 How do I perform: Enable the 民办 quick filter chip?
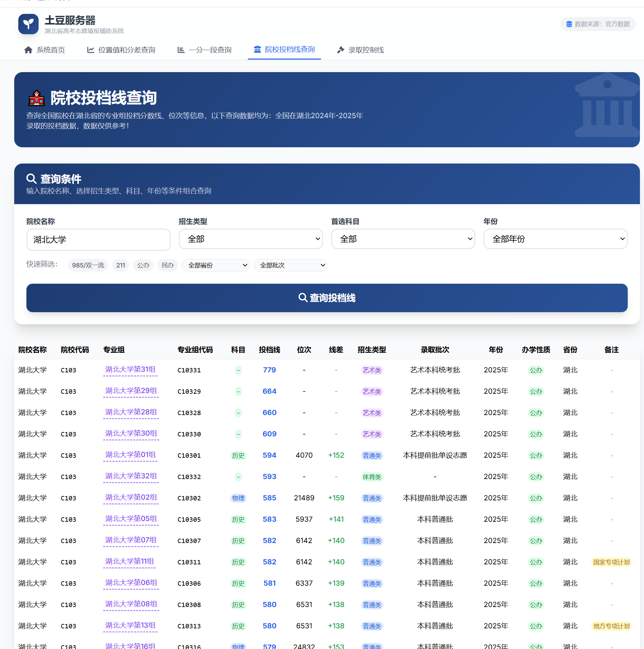pyautogui.click(x=168, y=265)
